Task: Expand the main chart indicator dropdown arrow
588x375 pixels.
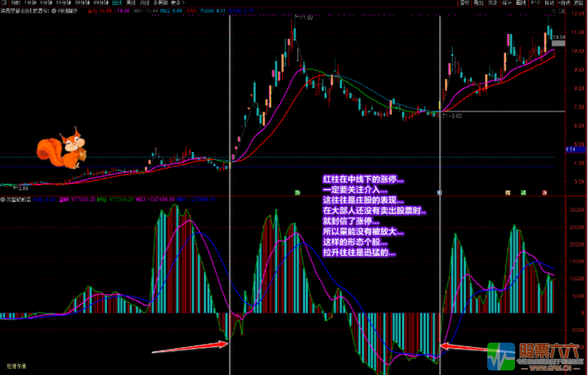Action: coord(55,10)
